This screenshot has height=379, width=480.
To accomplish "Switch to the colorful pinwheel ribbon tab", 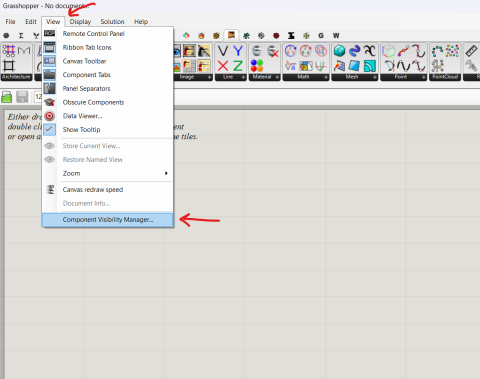I will (186, 35).
